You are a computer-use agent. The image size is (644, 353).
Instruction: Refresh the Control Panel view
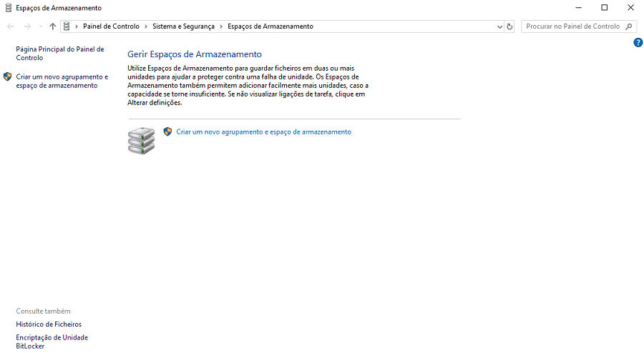tap(509, 26)
